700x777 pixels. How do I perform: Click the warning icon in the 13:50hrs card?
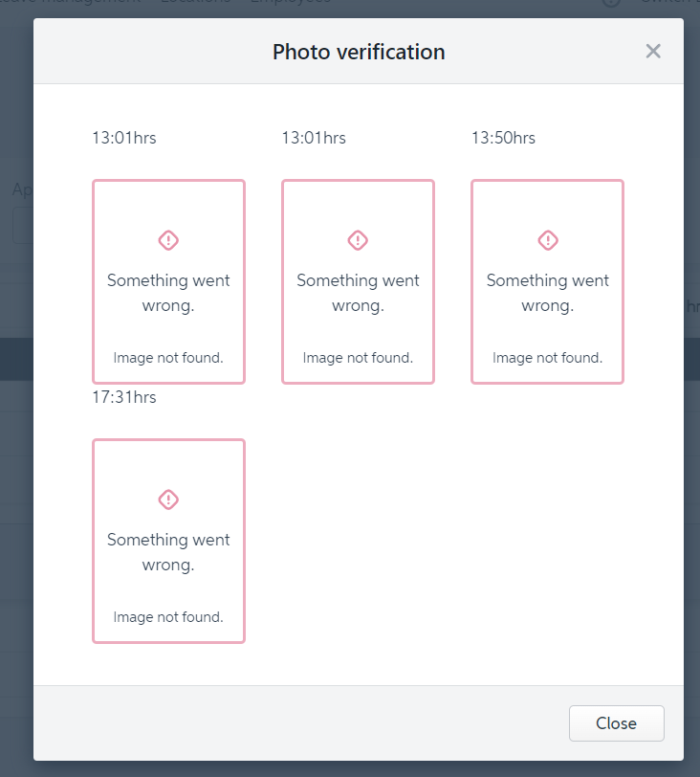[x=547, y=239]
